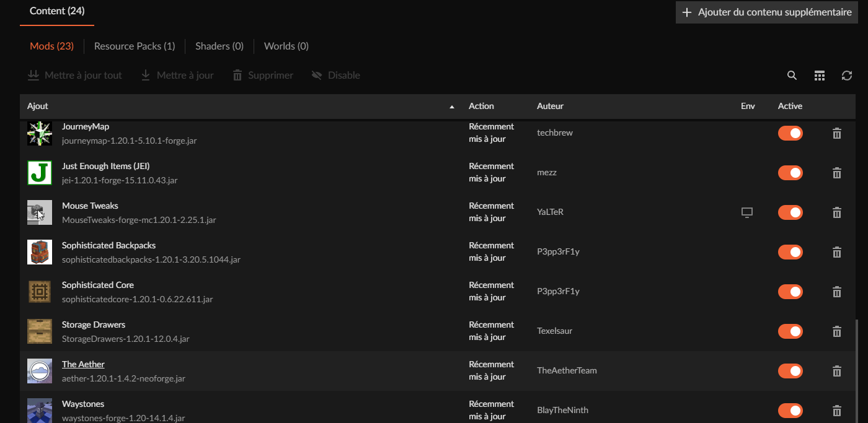Screen dimensions: 868x423
Task: Click author name Texelsaur
Action: point(554,331)
